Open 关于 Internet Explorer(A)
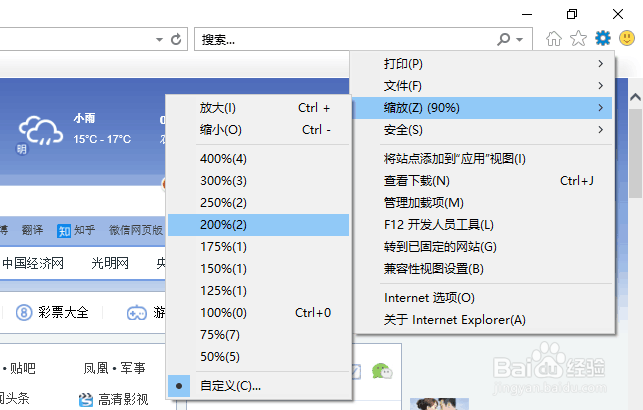643x410 pixels. [x=482, y=320]
